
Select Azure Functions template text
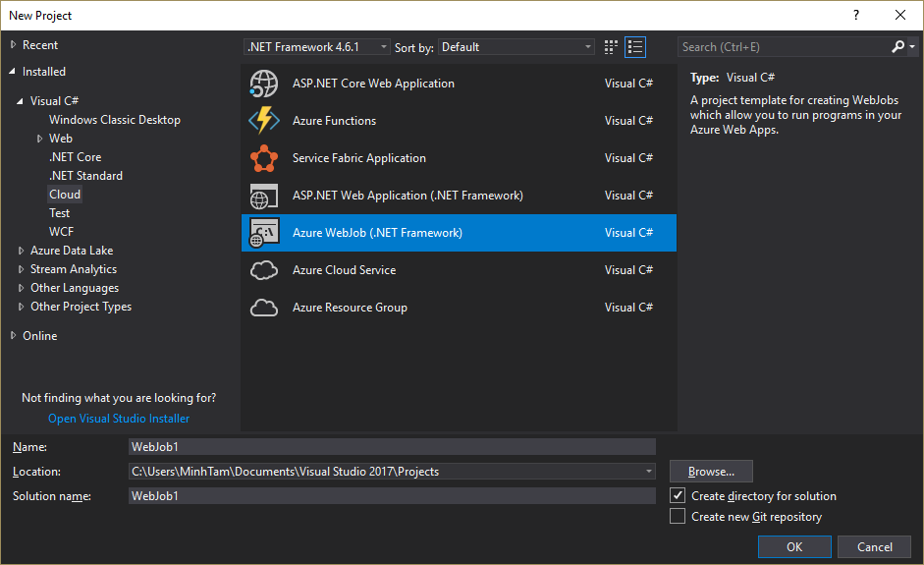[x=334, y=121]
